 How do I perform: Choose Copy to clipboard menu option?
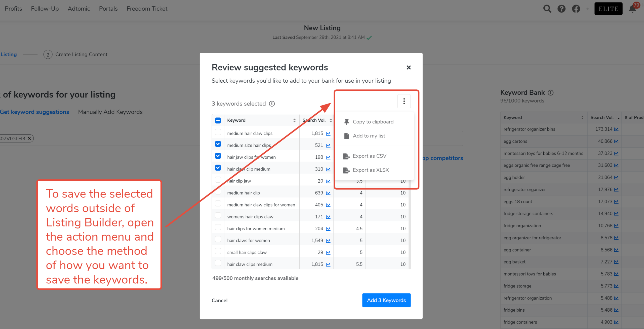tap(373, 122)
